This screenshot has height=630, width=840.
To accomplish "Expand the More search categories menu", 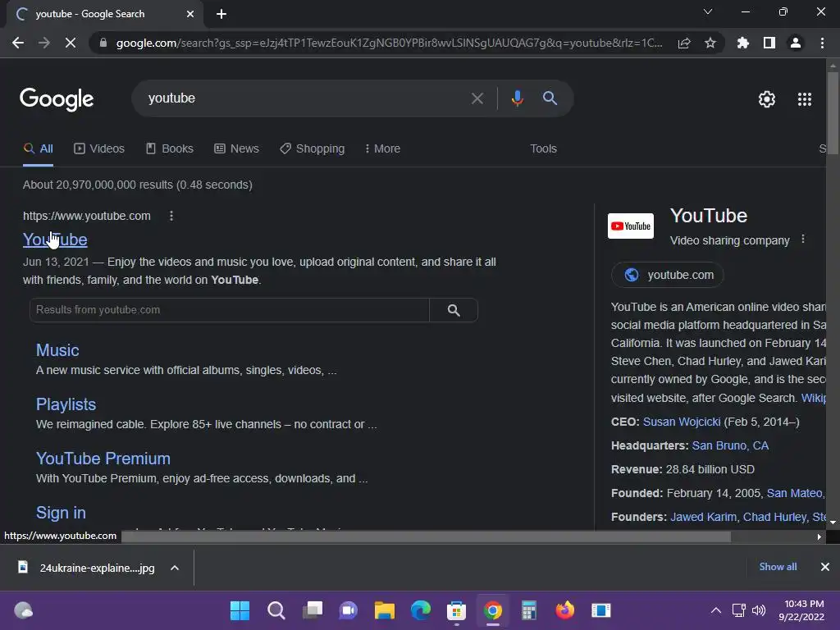I will pos(382,149).
